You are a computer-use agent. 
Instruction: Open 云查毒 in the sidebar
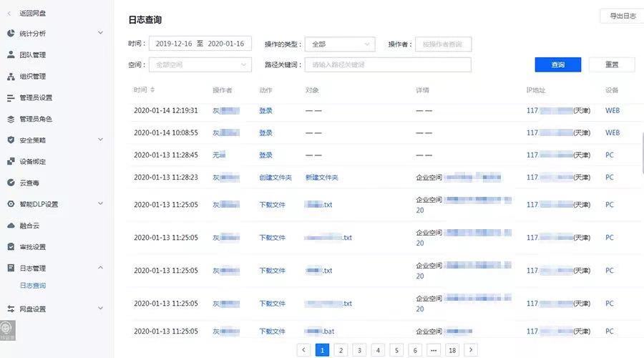pyautogui.click(x=29, y=183)
